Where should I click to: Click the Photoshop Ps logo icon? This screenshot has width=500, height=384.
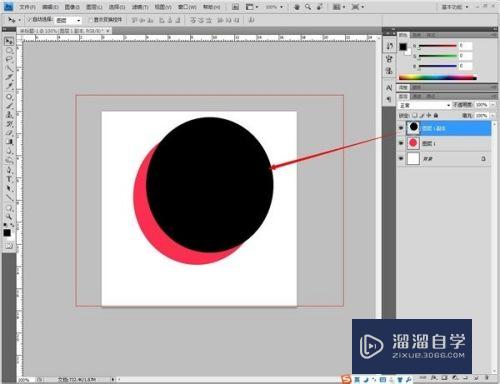tap(8, 6)
